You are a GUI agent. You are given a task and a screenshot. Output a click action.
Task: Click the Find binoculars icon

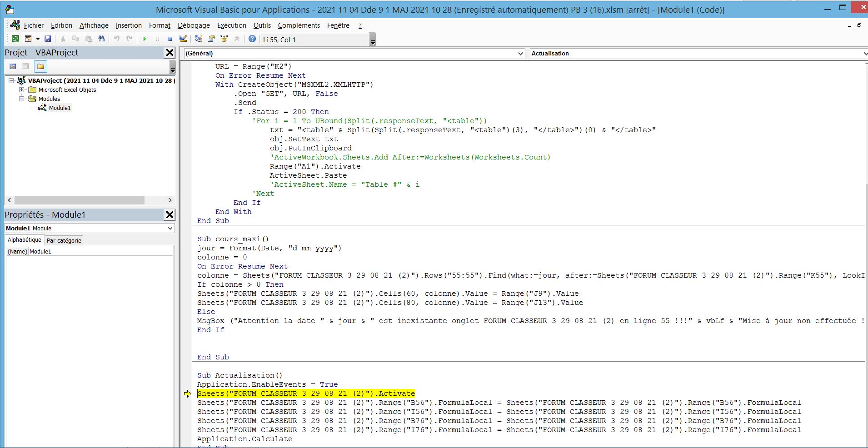pos(101,39)
